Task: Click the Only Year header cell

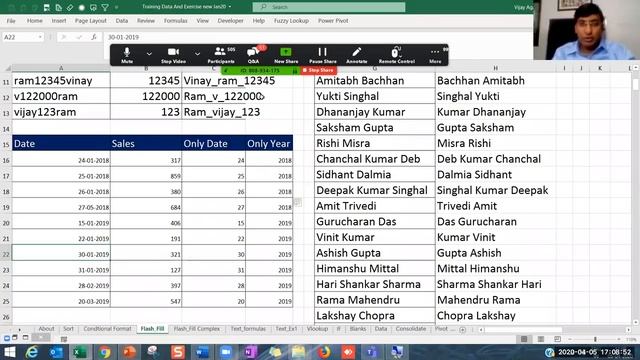Action: click(269, 144)
